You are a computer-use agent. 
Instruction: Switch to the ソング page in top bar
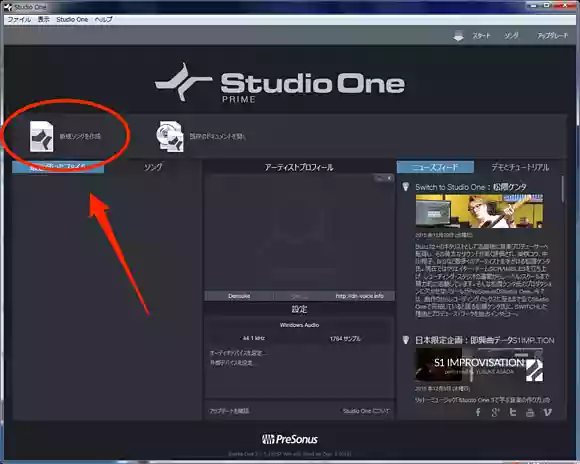coord(511,36)
